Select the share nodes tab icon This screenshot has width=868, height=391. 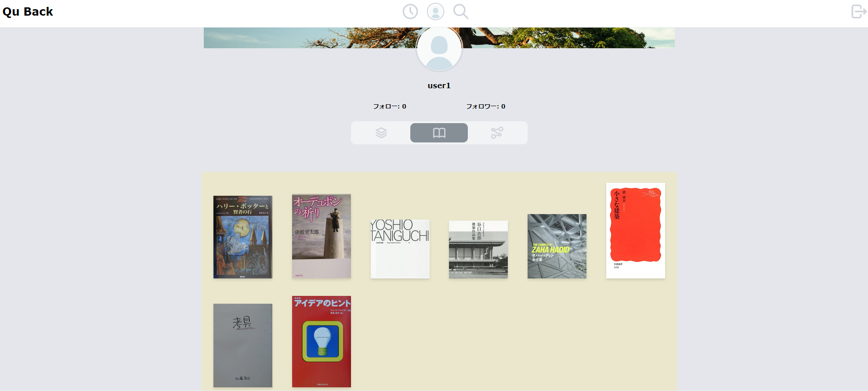tap(497, 133)
